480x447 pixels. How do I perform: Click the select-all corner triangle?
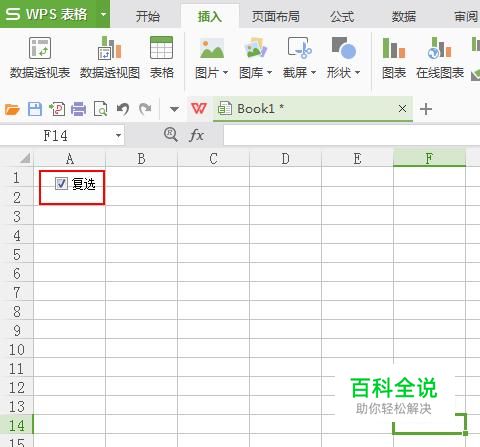tap(25, 158)
